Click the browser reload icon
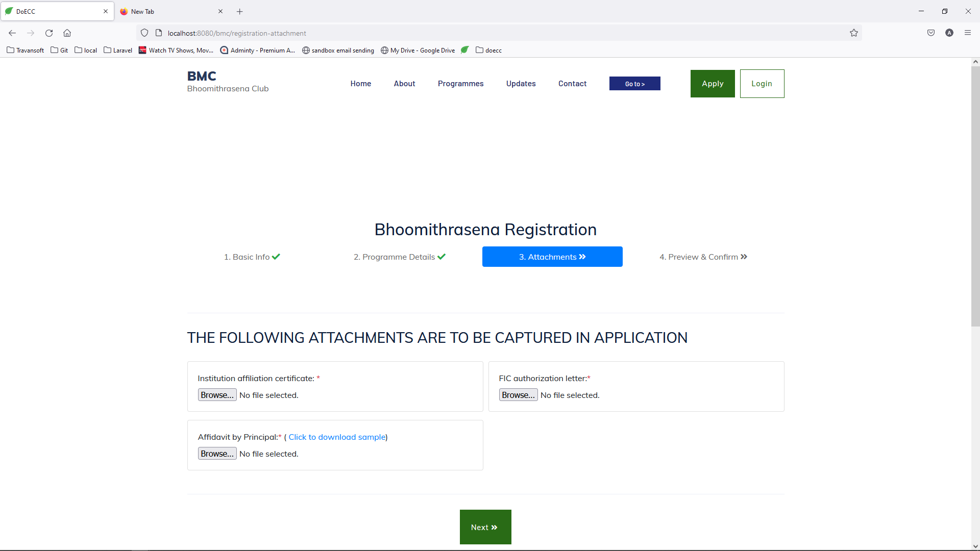 (49, 33)
